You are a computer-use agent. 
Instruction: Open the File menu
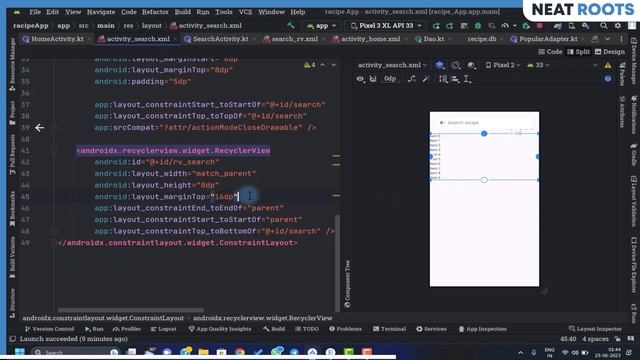pos(35,12)
